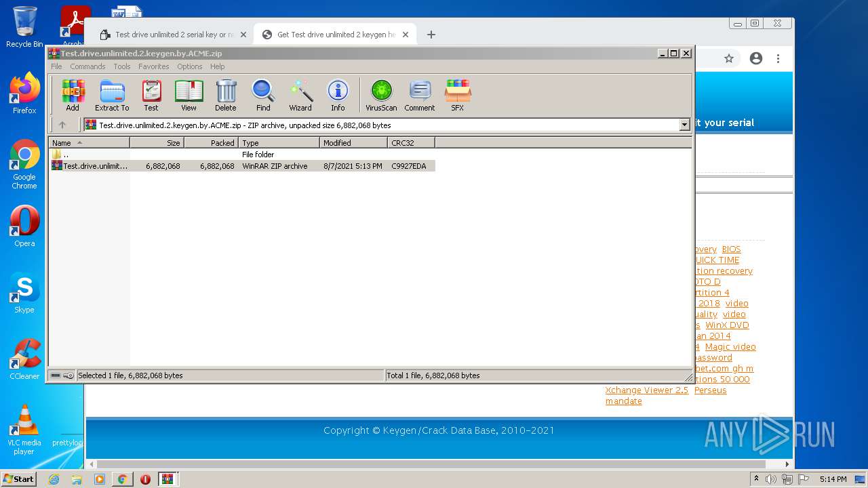This screenshot has width=868, height=488.
Task: Open the CCleaner desktop icon
Action: [24, 359]
